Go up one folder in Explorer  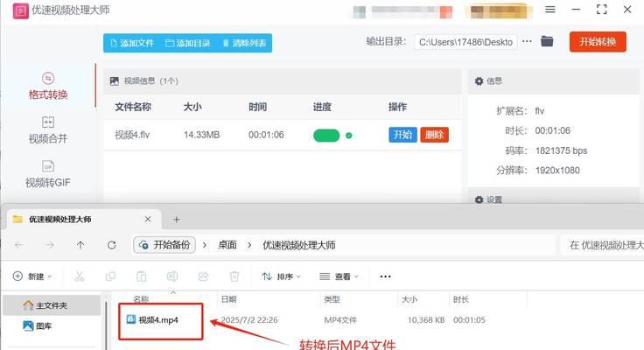(80, 245)
